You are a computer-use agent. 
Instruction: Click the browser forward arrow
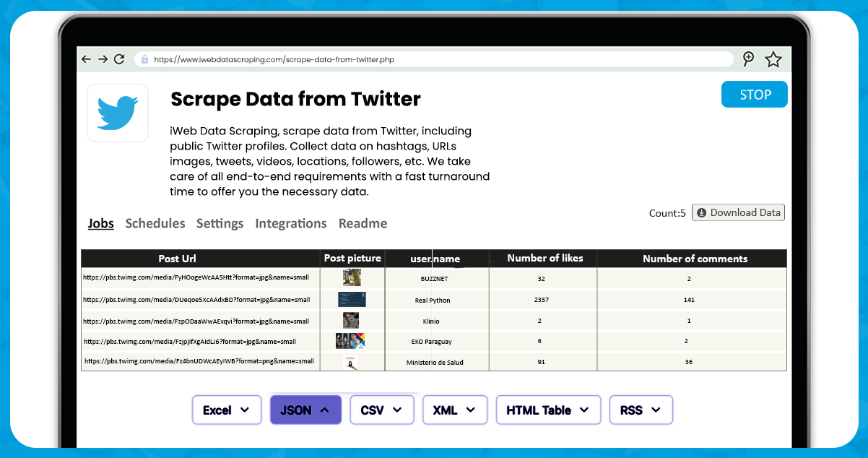coord(103,59)
